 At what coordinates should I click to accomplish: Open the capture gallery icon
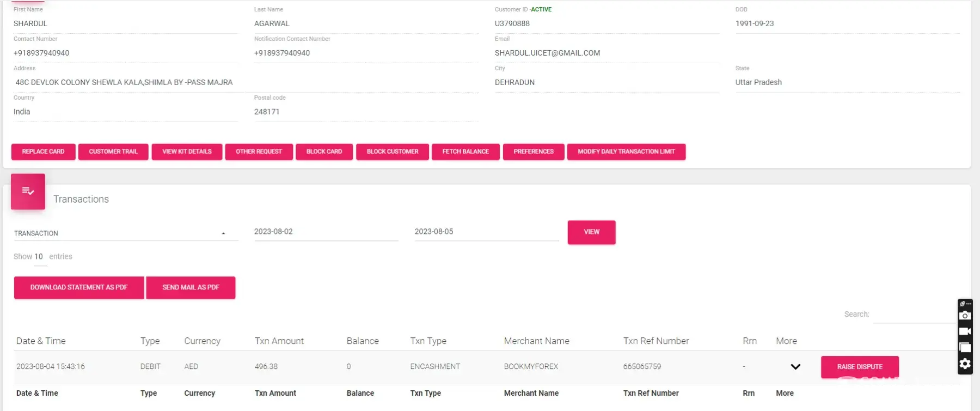pos(965,348)
